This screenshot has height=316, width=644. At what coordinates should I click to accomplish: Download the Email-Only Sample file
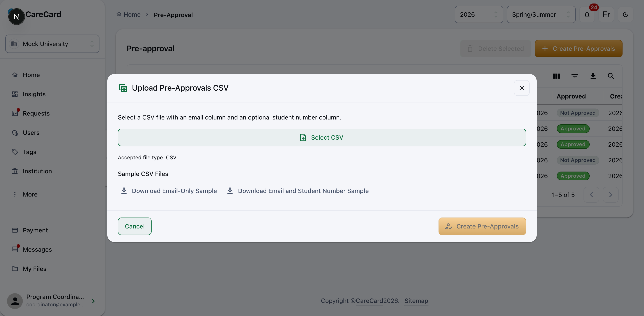coord(169,191)
